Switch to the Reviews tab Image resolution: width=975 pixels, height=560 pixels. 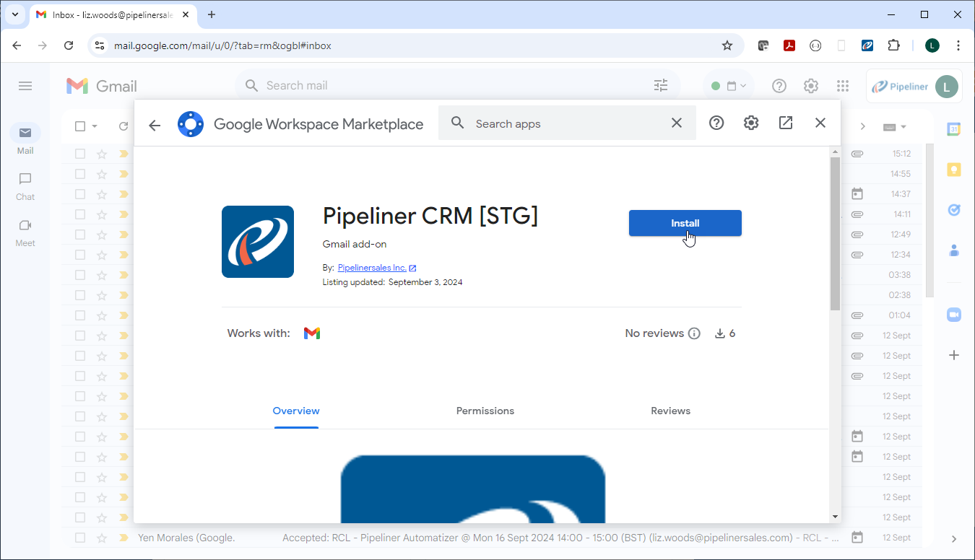[x=670, y=411]
